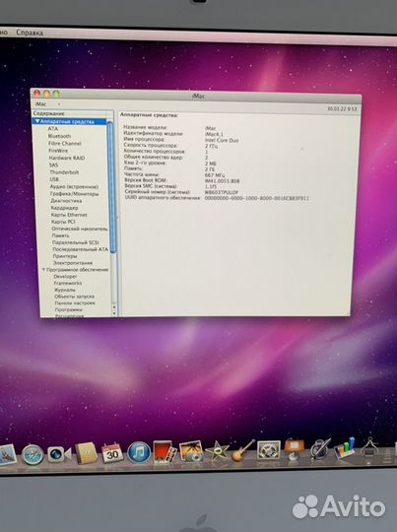Select FireWire in the sidebar
This screenshot has width=397, height=532.
(58, 151)
